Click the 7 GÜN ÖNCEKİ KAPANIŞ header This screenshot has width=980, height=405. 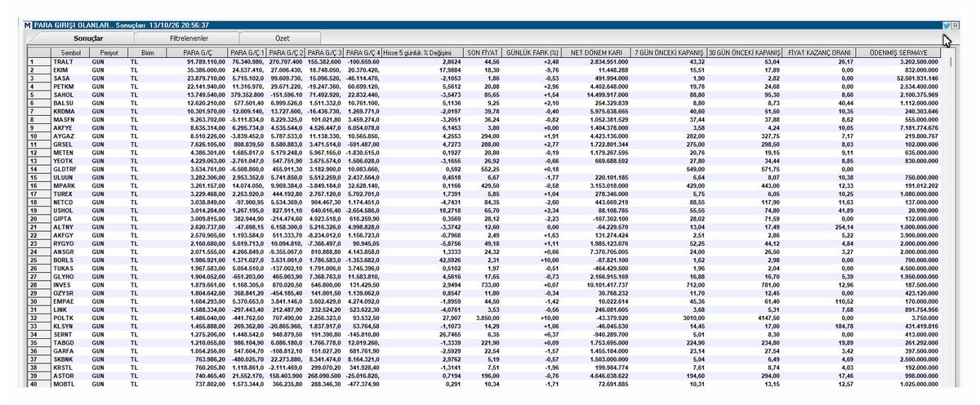[667, 51]
